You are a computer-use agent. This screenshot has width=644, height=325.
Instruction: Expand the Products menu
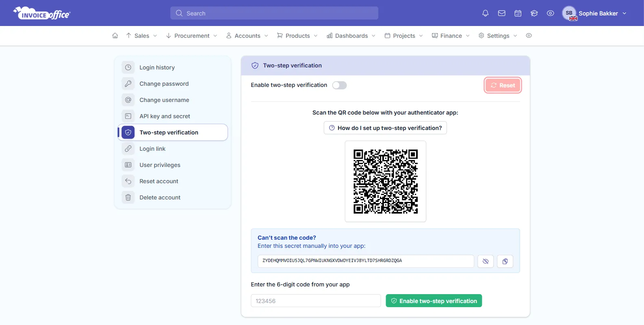pos(297,36)
